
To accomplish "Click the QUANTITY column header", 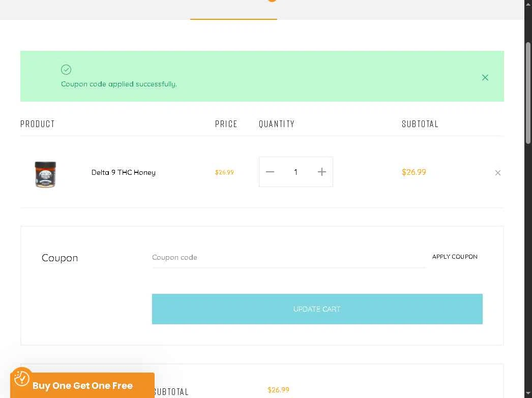I will tap(277, 124).
